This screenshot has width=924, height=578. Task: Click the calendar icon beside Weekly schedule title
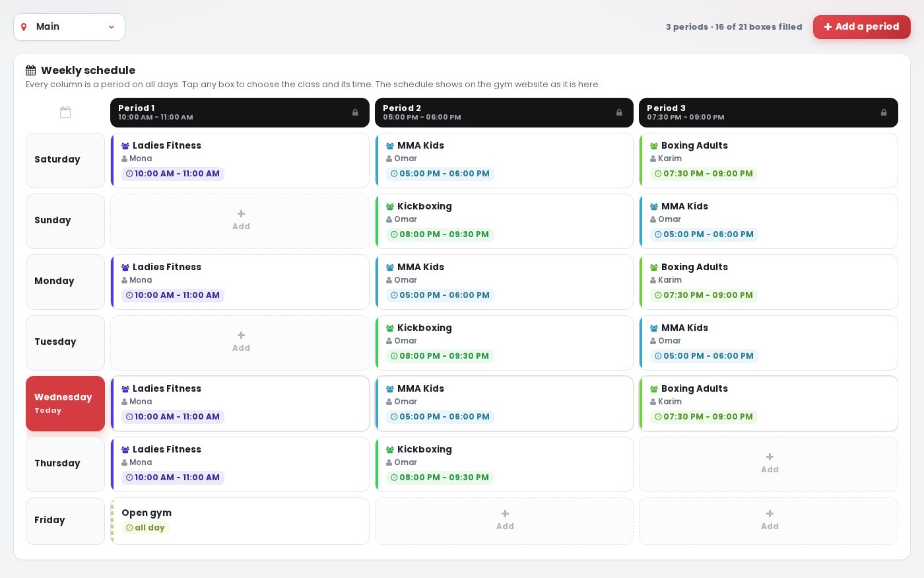[x=31, y=70]
